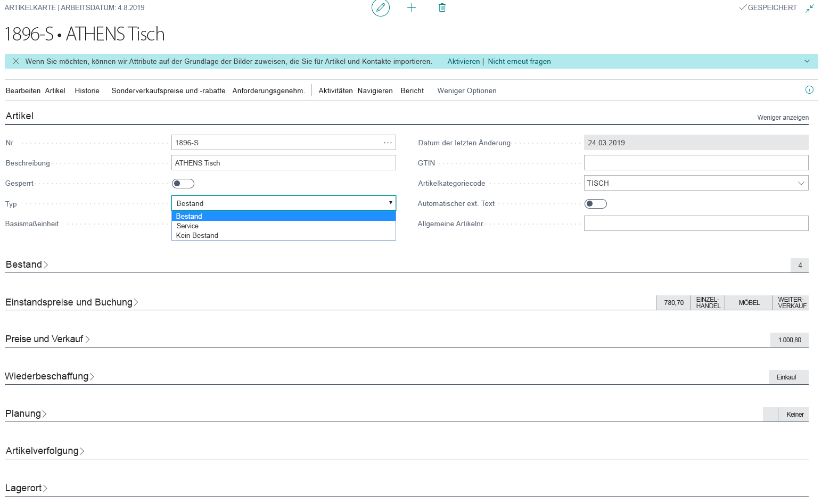Open the Artikelkategoriecode dropdown
822x504 pixels.
[801, 183]
